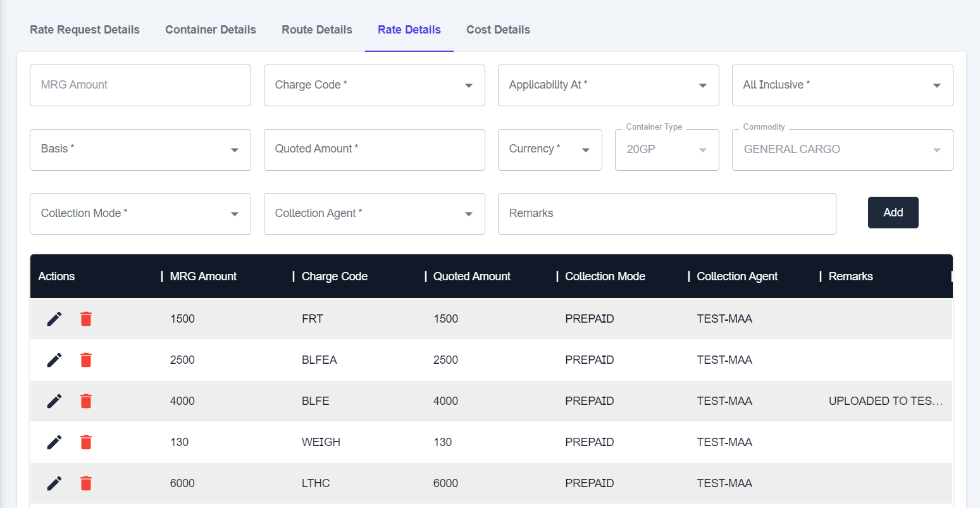Open the Container Details tab

pos(211,30)
